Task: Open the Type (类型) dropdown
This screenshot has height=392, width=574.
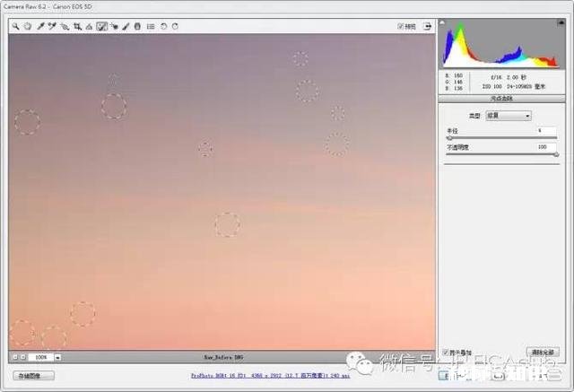Action: 509,116
